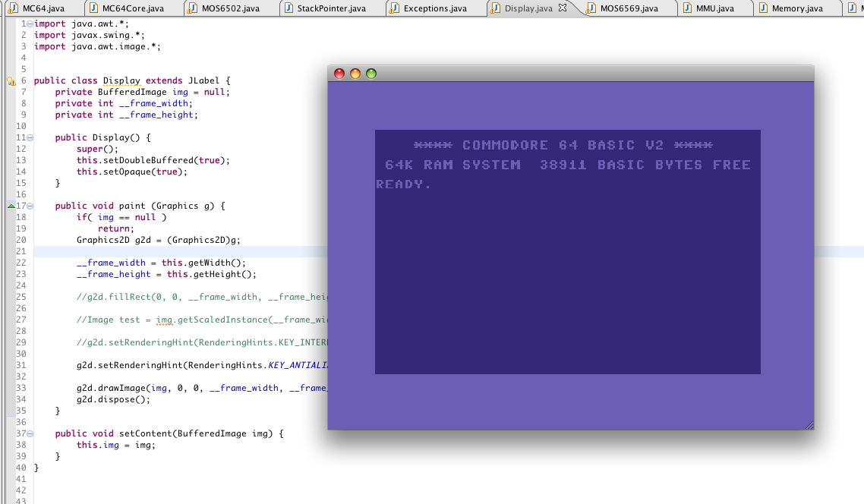Screen dimensions: 864x504
Task: Click g2d.drawImage call on line 33
Action: tap(202, 389)
